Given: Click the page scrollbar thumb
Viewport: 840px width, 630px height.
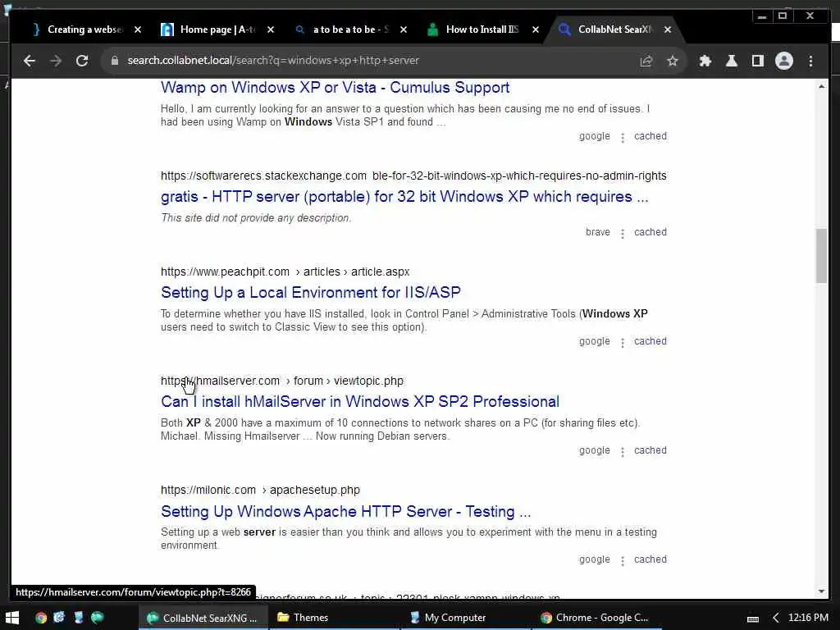Looking at the screenshot, I should click(x=821, y=256).
